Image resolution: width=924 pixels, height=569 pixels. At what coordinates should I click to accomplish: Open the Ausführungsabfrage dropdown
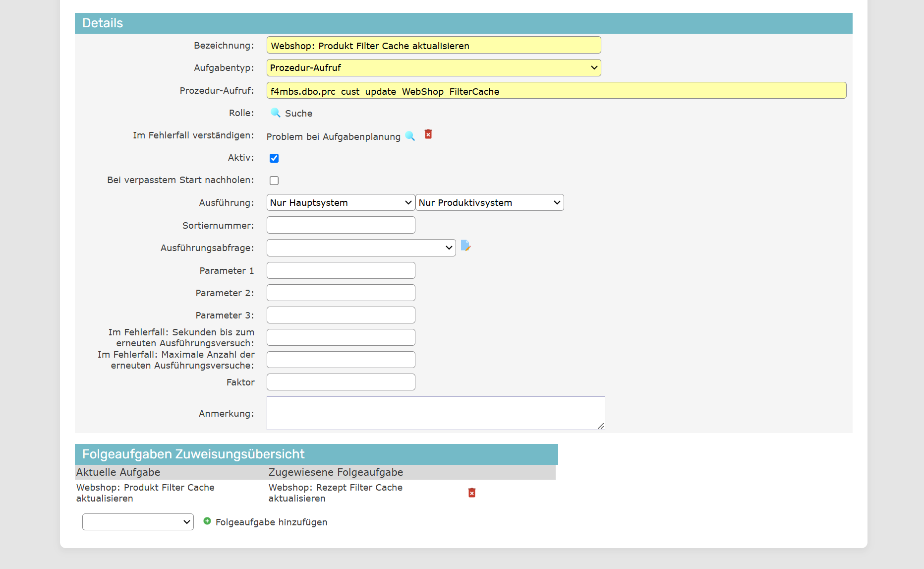pyautogui.click(x=361, y=248)
